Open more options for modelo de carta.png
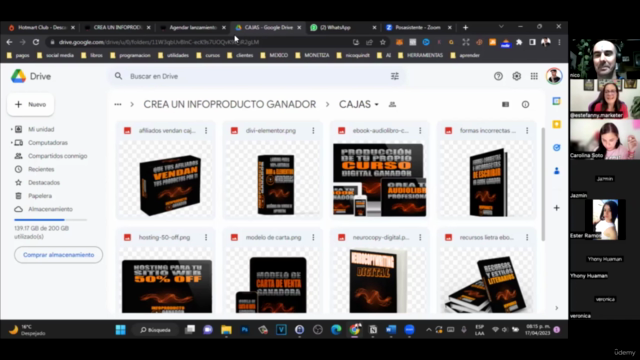This screenshot has width=640, height=360. pyautogui.click(x=313, y=237)
